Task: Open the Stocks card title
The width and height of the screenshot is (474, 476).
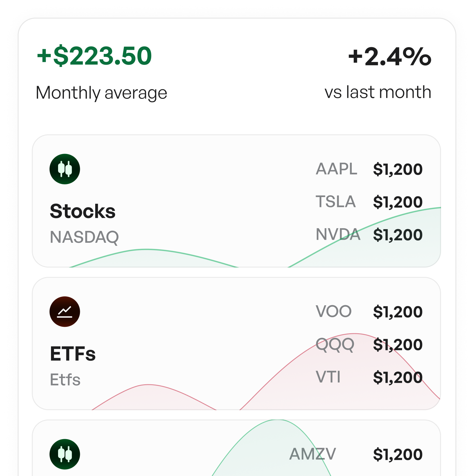Action: (x=83, y=211)
